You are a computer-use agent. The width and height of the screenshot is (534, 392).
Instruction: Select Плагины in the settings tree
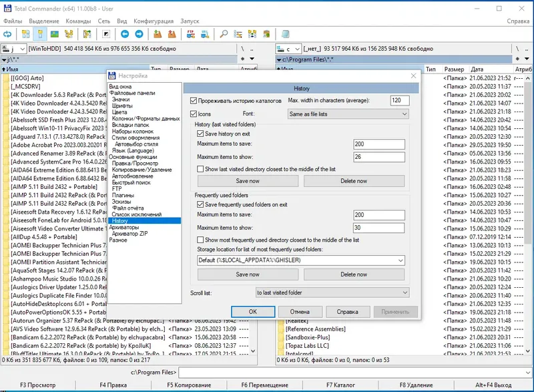point(123,195)
